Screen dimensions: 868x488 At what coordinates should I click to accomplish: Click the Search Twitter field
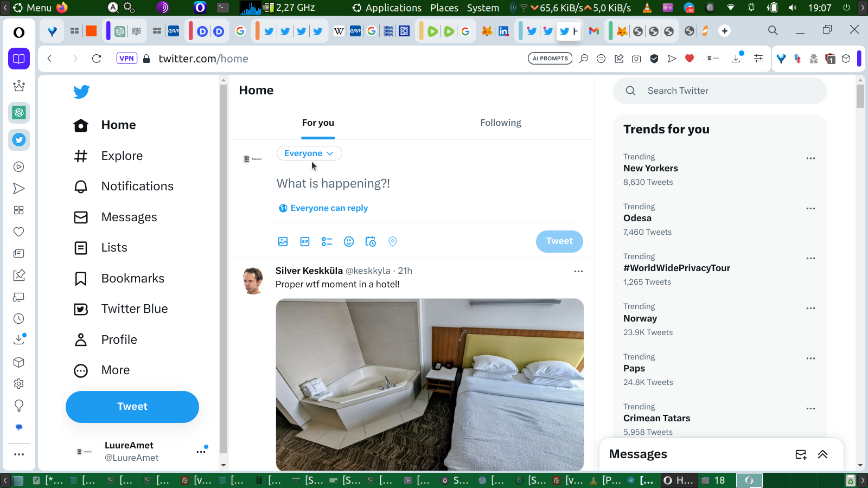720,91
